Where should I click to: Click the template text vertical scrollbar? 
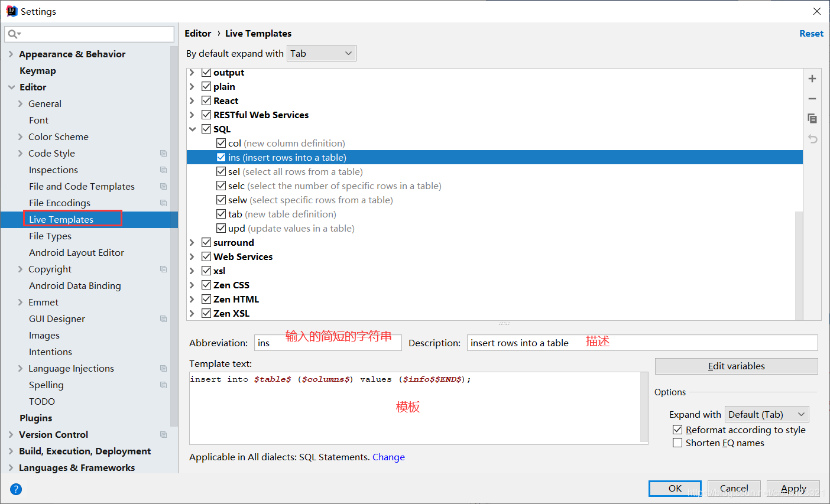644,407
